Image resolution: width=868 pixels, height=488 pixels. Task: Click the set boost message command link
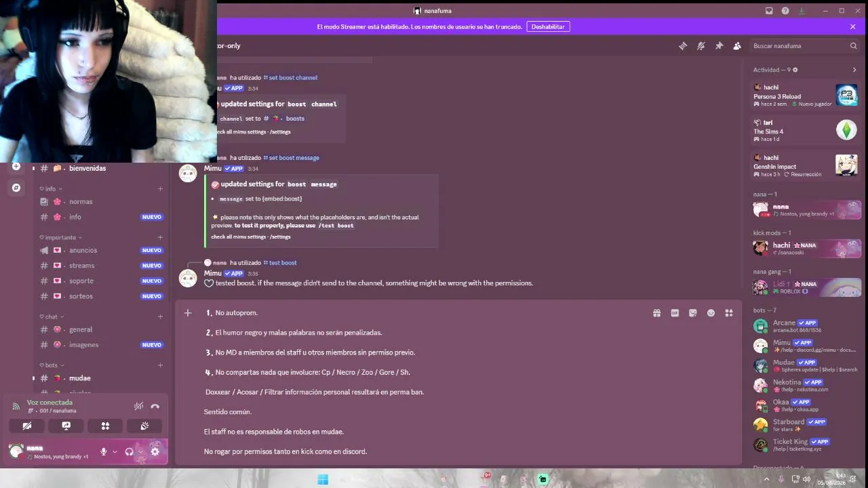point(291,158)
